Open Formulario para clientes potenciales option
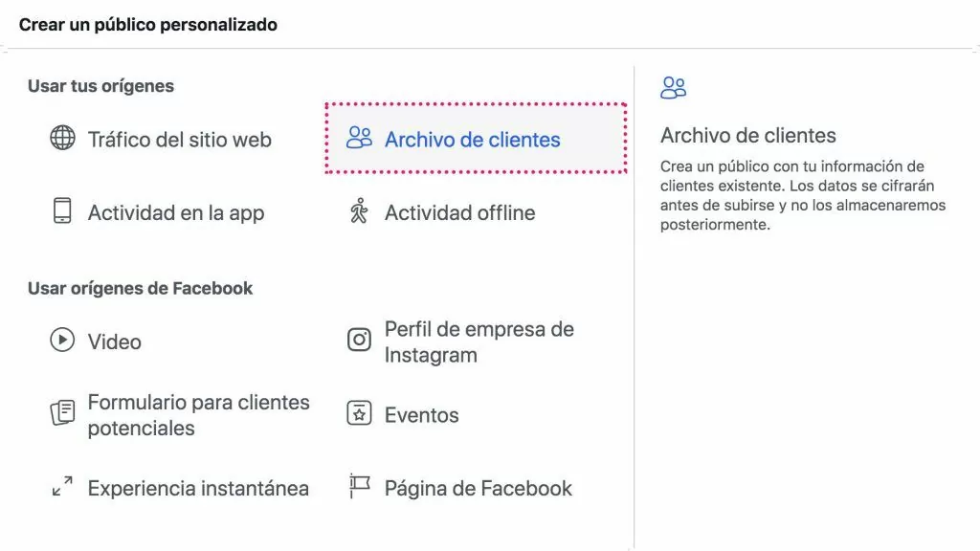The height and width of the screenshot is (551, 980). (180, 415)
